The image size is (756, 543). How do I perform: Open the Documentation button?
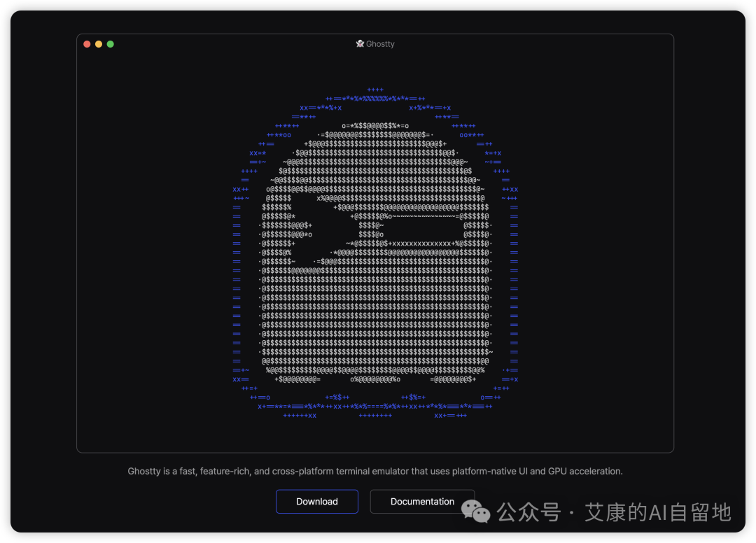pos(422,502)
